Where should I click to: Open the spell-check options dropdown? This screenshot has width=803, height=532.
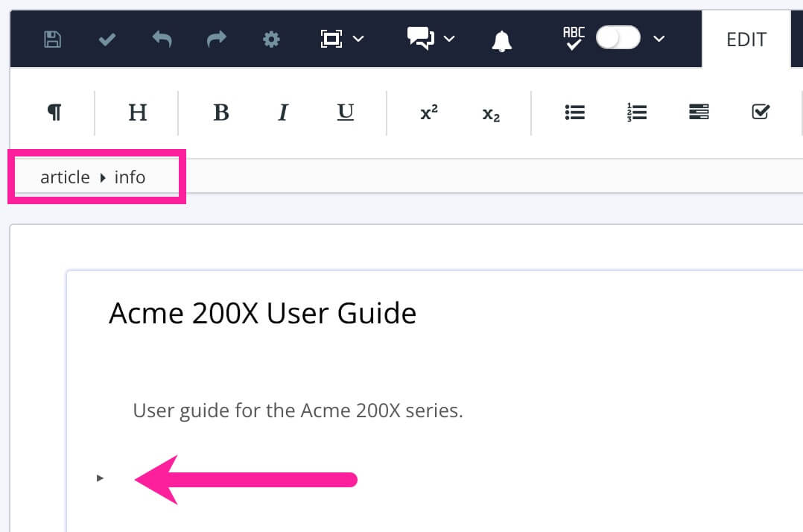pyautogui.click(x=658, y=39)
